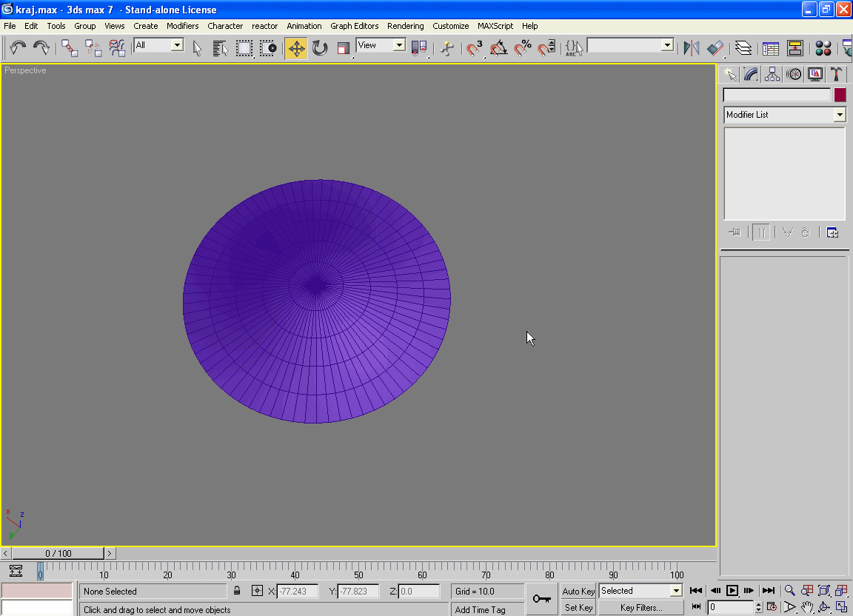Click the Pan view hand icon

point(807,607)
